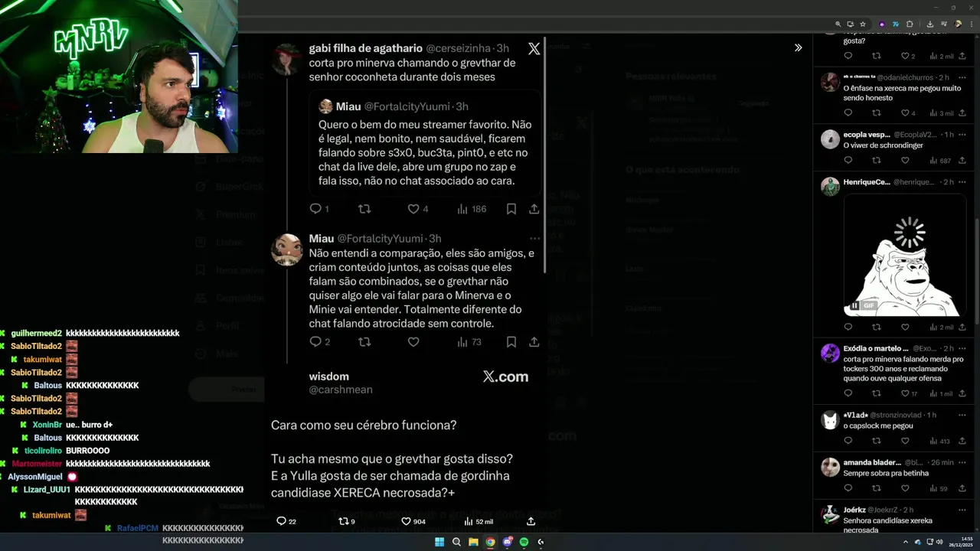Open the gorilla GIF thumbnail
The image size is (980, 551).
click(905, 255)
